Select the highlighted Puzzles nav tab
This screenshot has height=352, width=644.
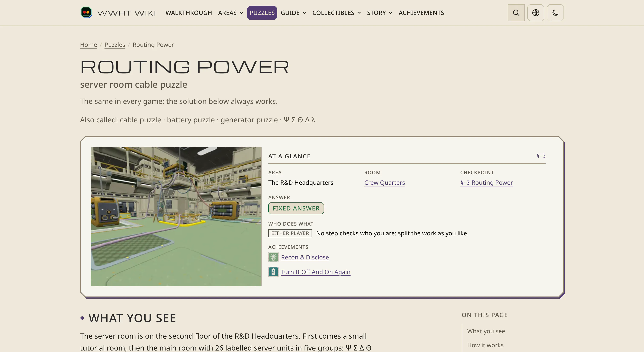coord(262,13)
